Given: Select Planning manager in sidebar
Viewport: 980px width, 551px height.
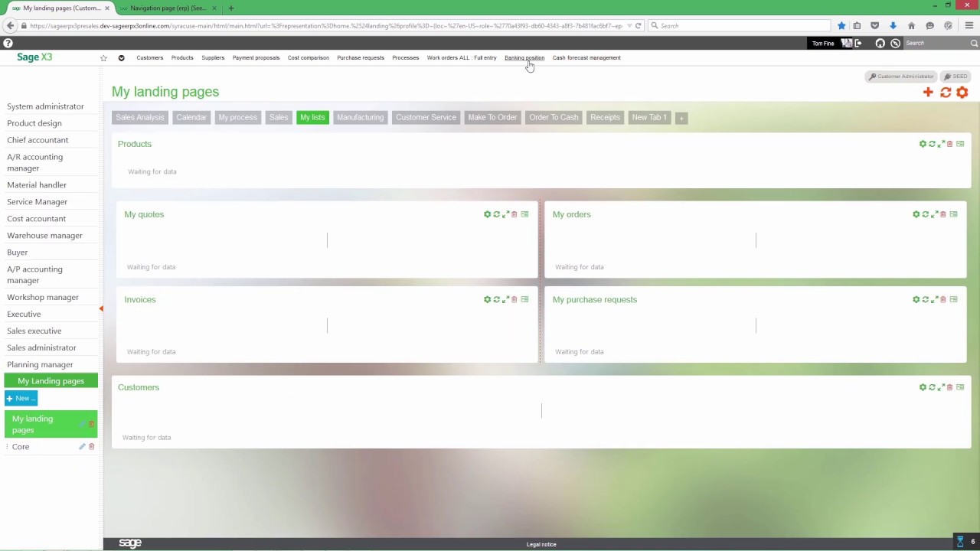Looking at the screenshot, I should (x=40, y=364).
